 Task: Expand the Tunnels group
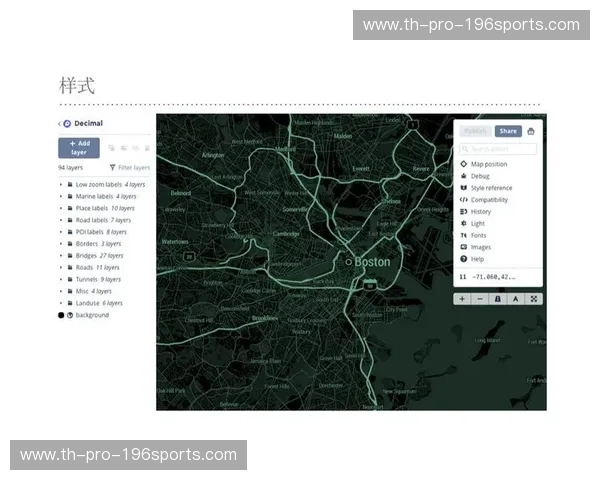[61, 279]
